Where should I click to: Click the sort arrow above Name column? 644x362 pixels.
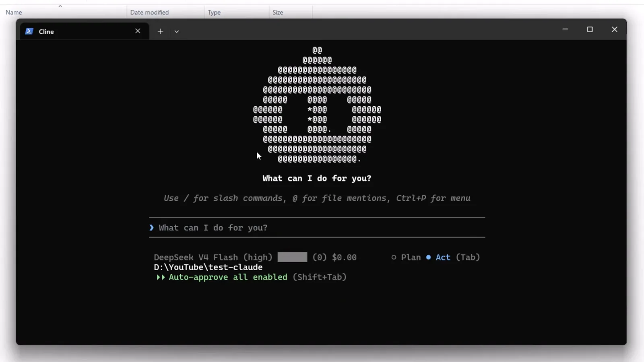tap(60, 6)
